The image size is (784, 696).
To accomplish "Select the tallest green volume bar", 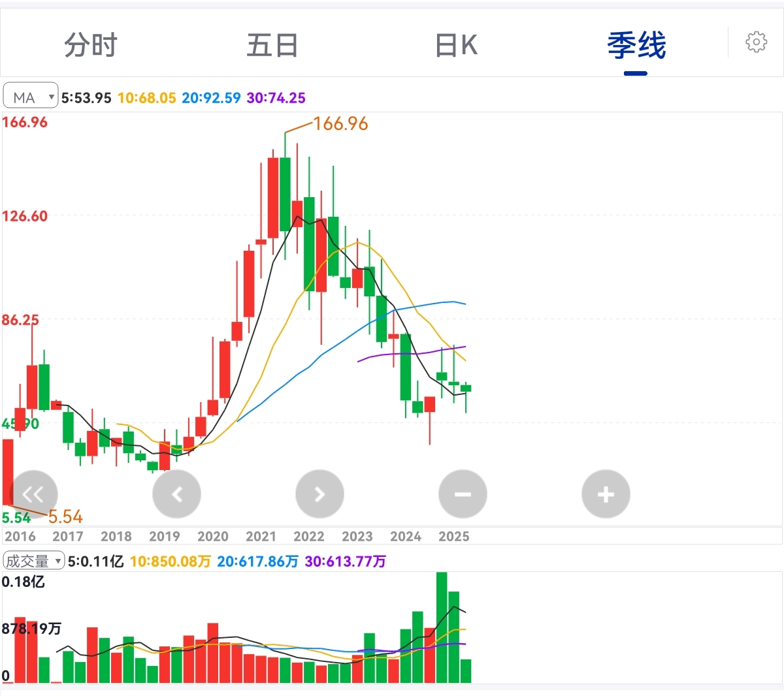I will [x=442, y=627].
